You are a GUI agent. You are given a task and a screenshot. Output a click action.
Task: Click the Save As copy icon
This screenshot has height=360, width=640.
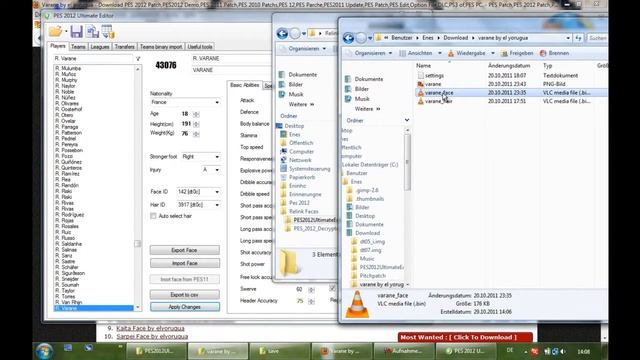(x=93, y=31)
